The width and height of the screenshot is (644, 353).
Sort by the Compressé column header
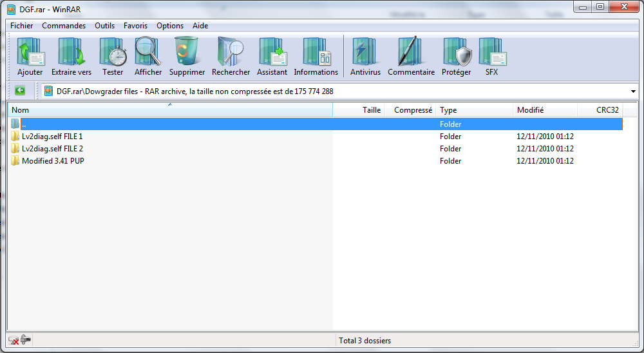point(410,110)
